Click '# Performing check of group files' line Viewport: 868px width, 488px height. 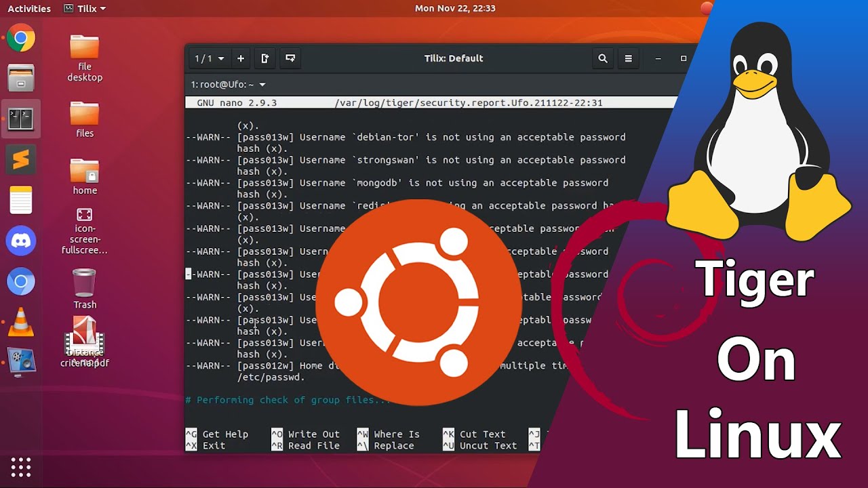click(x=288, y=401)
